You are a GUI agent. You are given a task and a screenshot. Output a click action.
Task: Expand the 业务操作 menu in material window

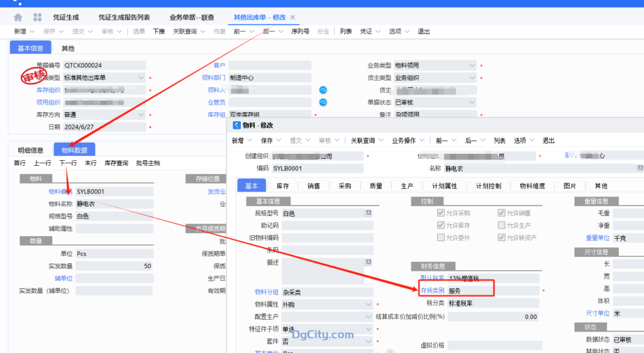tap(408, 141)
